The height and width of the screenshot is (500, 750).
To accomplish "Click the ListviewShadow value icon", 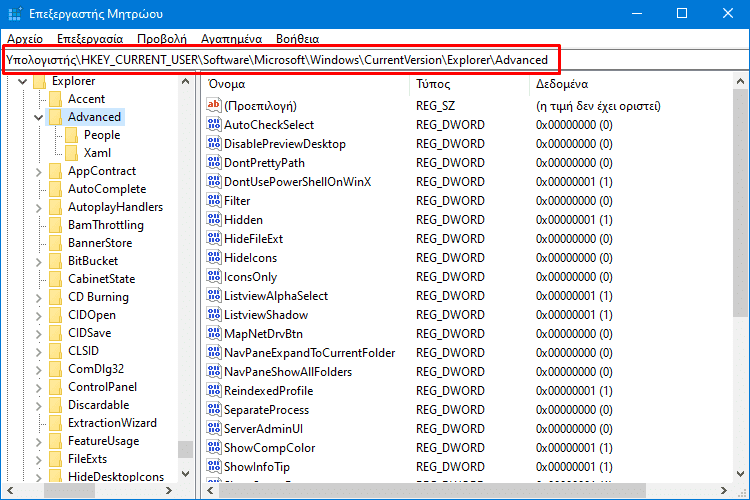I will [213, 314].
